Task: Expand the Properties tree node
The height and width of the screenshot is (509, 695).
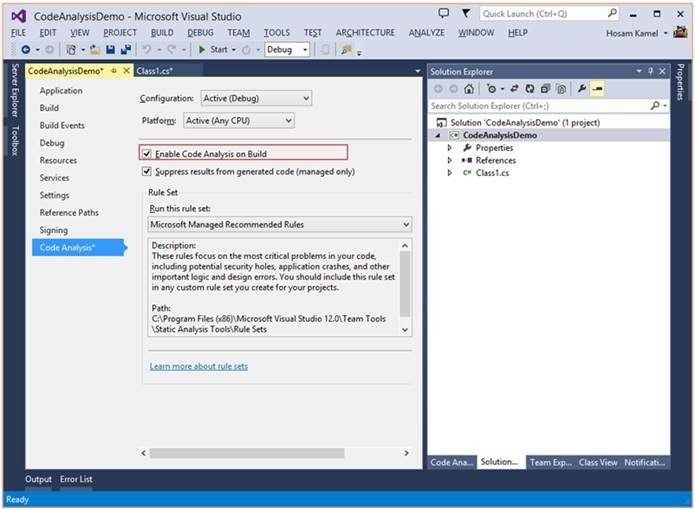Action: 449,148
